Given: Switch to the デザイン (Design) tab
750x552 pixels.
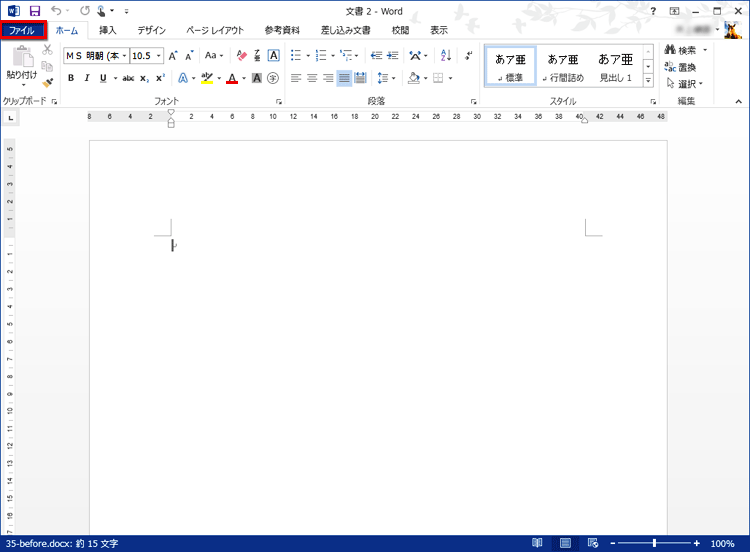Looking at the screenshot, I should click(152, 30).
